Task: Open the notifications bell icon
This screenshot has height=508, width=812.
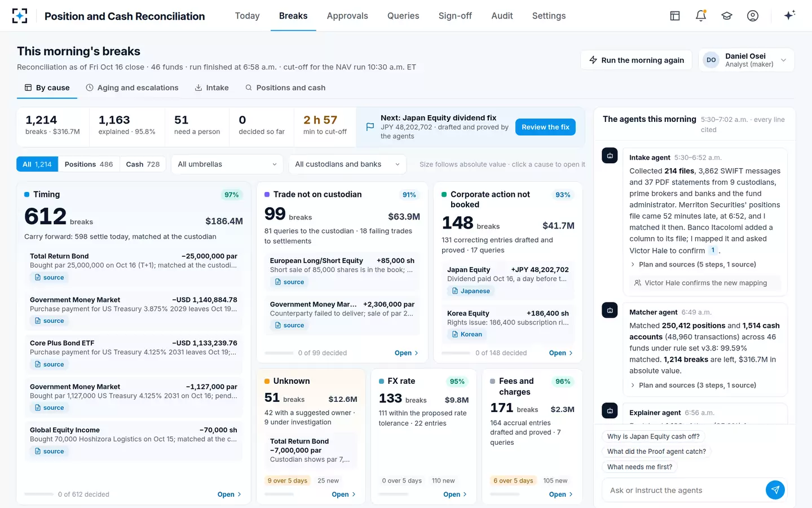Action: click(701, 16)
